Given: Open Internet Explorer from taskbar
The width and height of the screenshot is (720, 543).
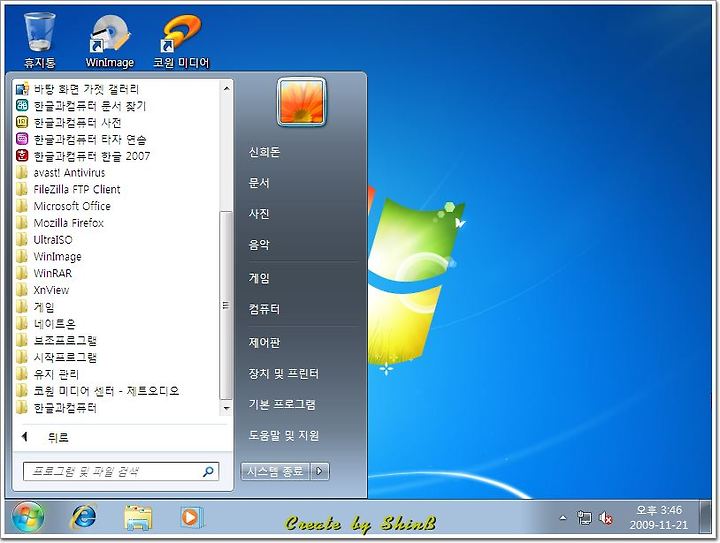Looking at the screenshot, I should [x=84, y=517].
